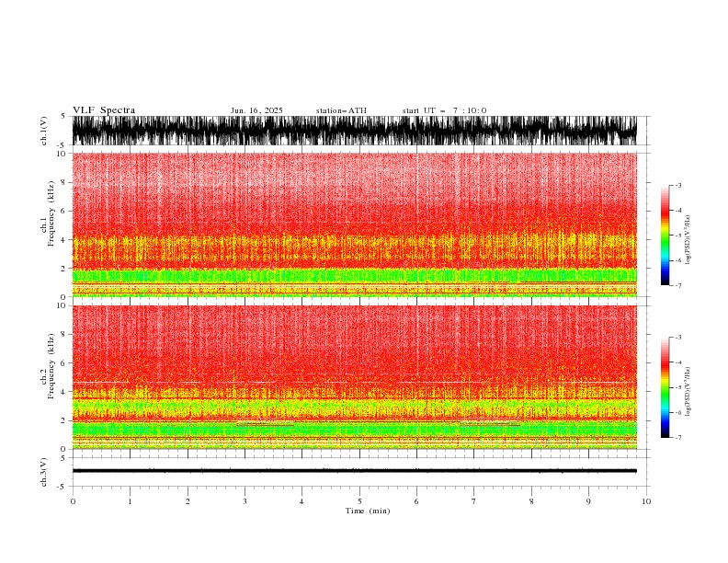Click the "8" kHz tick on ch.1 axis
Image resolution: width=728 pixels, height=563 pixels.
[x=63, y=182]
